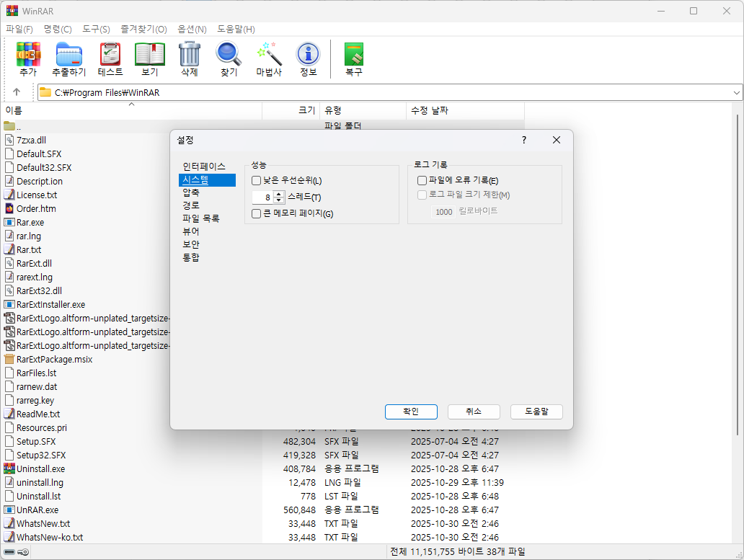Decrease thread count with down spinner
The width and height of the screenshot is (744, 560).
279,200
